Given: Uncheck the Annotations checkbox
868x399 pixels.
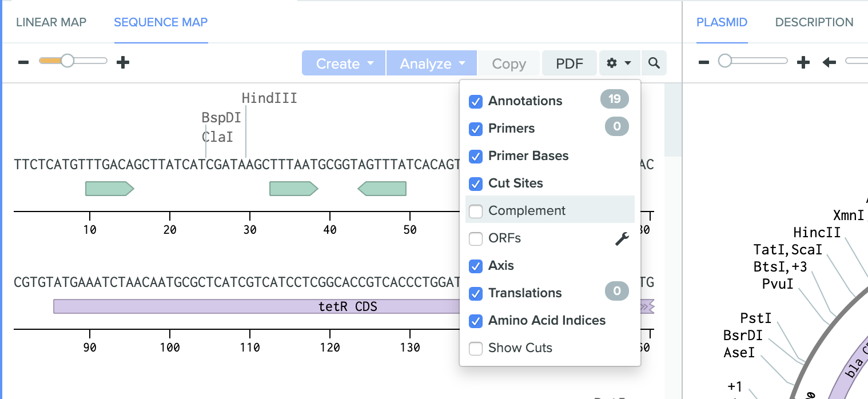Looking at the screenshot, I should (x=476, y=102).
